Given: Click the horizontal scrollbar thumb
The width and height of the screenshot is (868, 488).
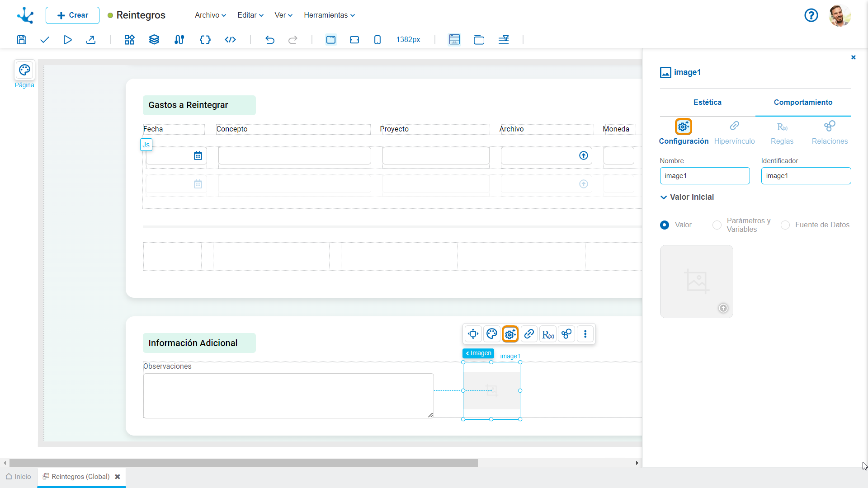Looking at the screenshot, I should (x=244, y=463).
